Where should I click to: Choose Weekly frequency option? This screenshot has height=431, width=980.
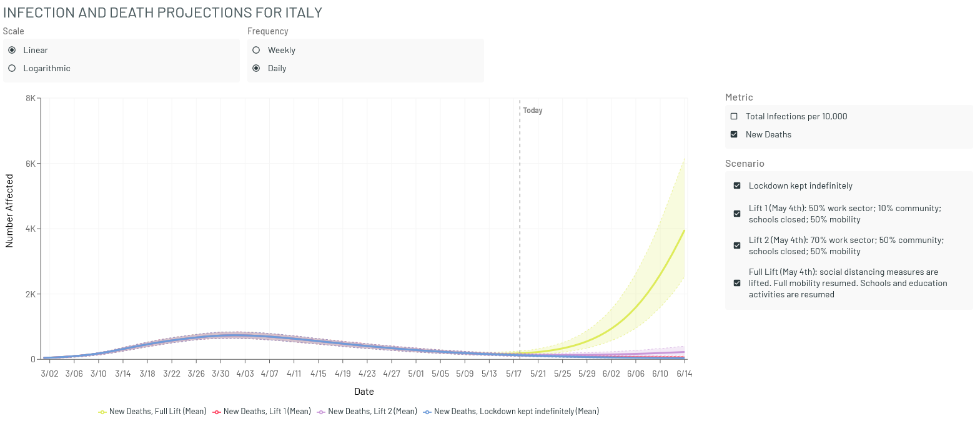256,50
